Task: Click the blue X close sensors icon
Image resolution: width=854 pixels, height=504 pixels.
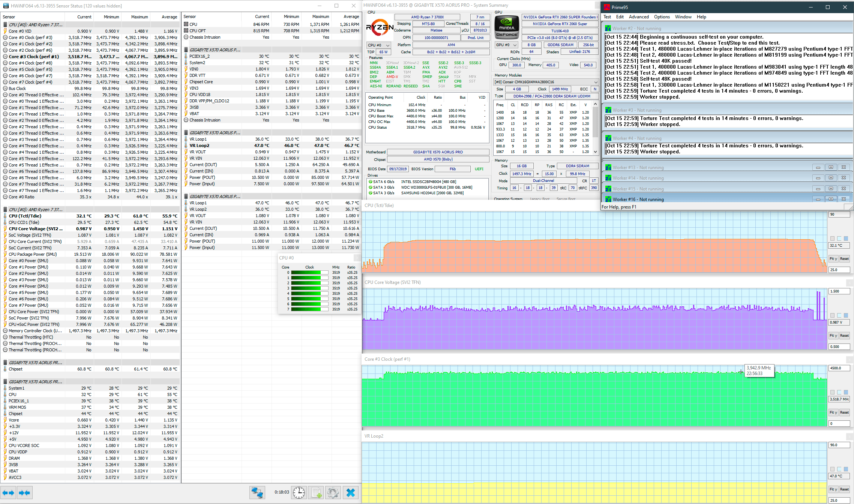Action: tap(351, 492)
